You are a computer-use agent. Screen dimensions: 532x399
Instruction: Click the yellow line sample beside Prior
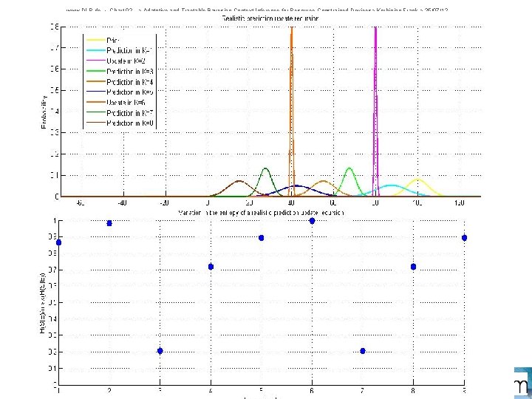(x=95, y=40)
